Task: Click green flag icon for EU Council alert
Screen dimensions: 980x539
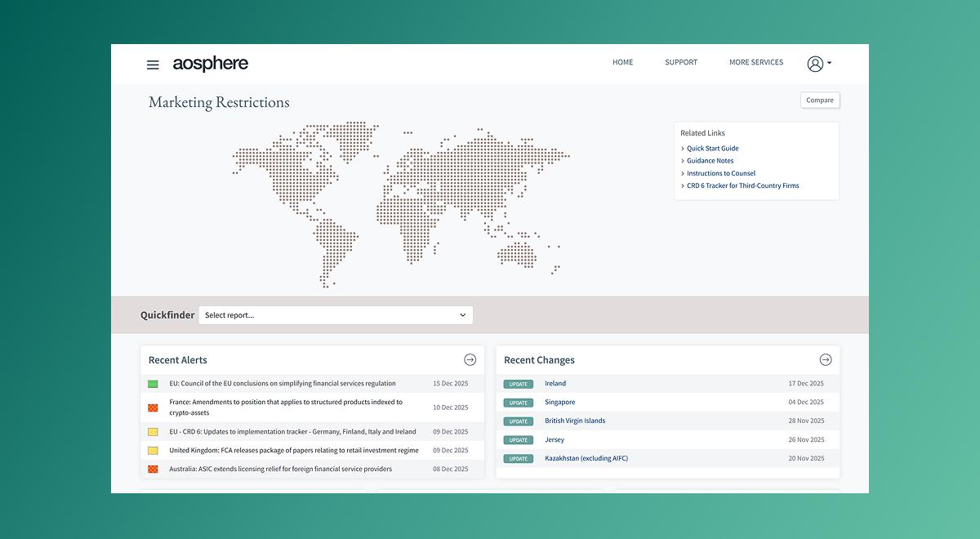Action: (153, 384)
